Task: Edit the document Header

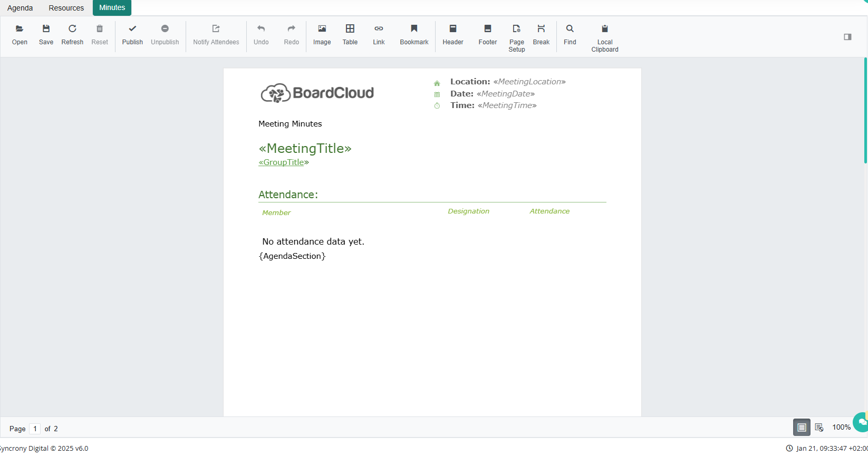Action: pyautogui.click(x=452, y=34)
